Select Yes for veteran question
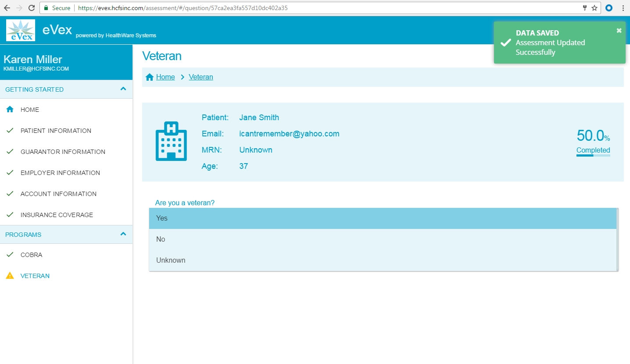 point(382,218)
